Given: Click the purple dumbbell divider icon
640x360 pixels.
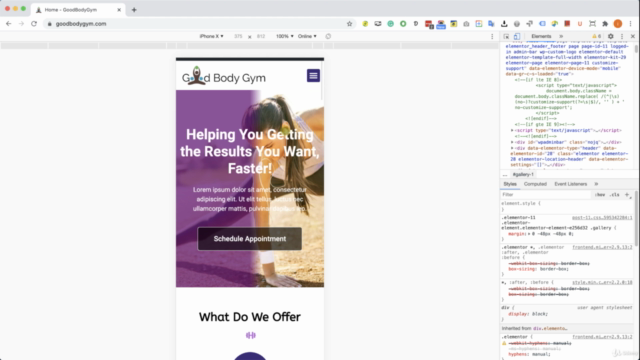Looking at the screenshot, I should (x=251, y=335).
